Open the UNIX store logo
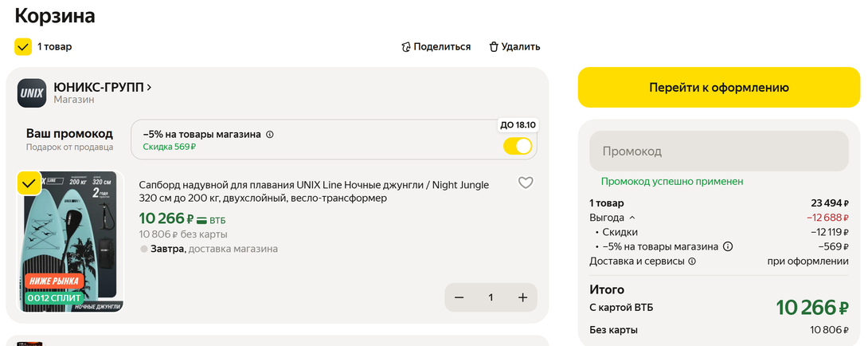The image size is (868, 346). [32, 92]
